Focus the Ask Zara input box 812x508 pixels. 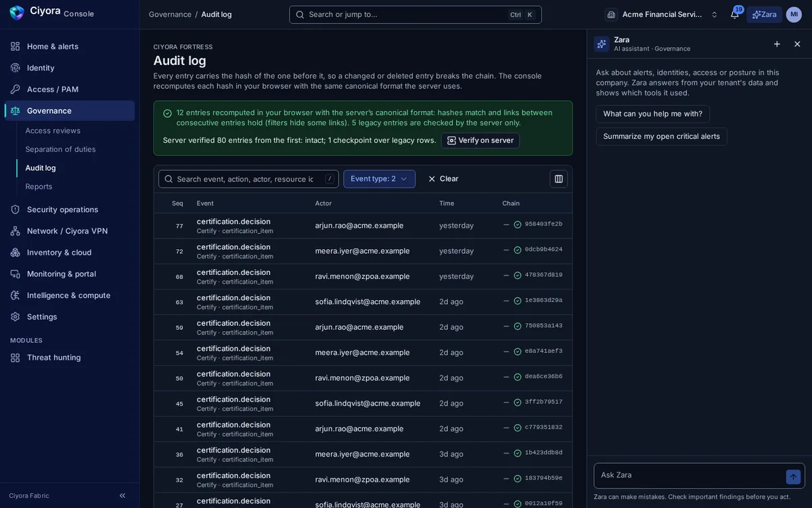click(x=690, y=475)
